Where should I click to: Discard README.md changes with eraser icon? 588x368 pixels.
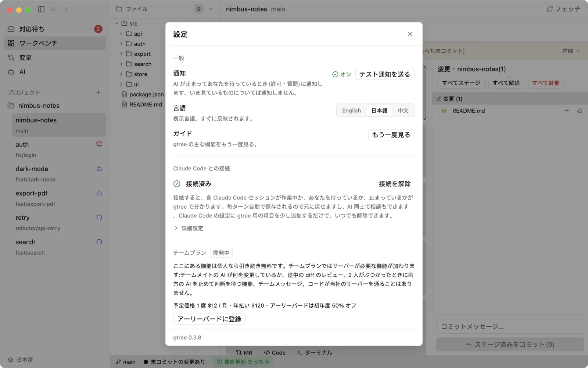[x=580, y=111]
